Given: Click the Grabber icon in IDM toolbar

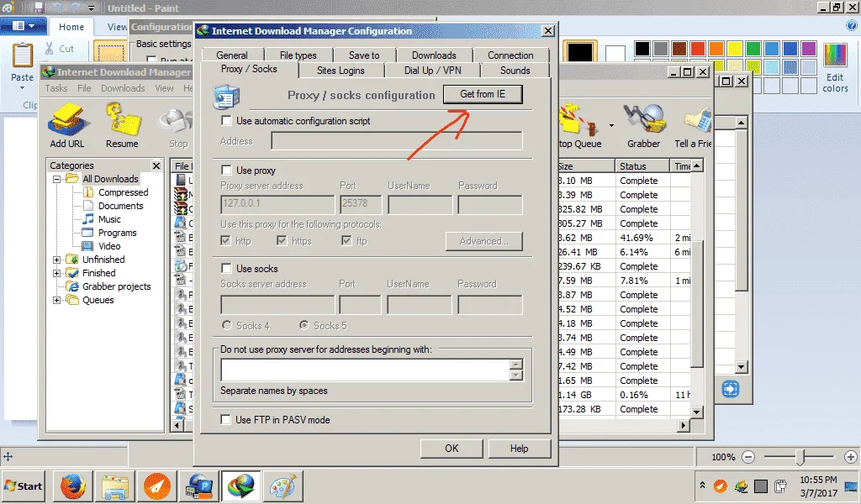Looking at the screenshot, I should (x=643, y=126).
